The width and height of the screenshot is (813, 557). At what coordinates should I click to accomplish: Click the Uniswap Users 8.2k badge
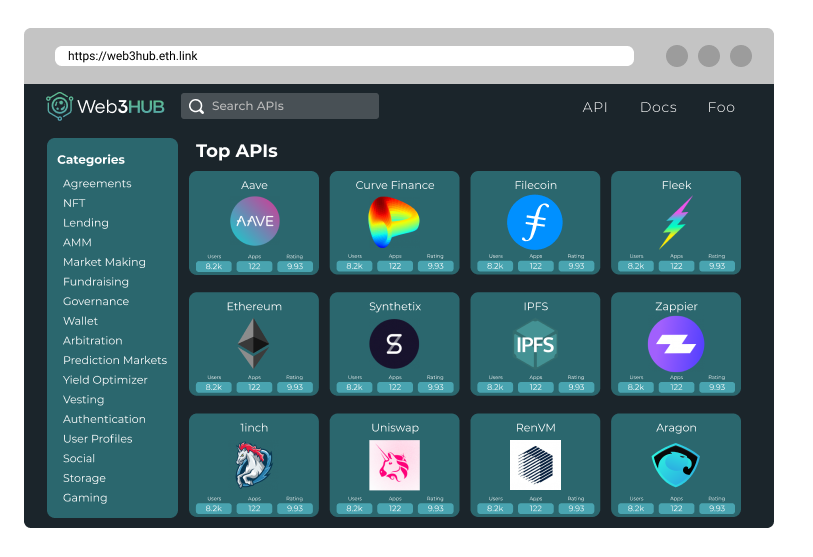point(355,509)
